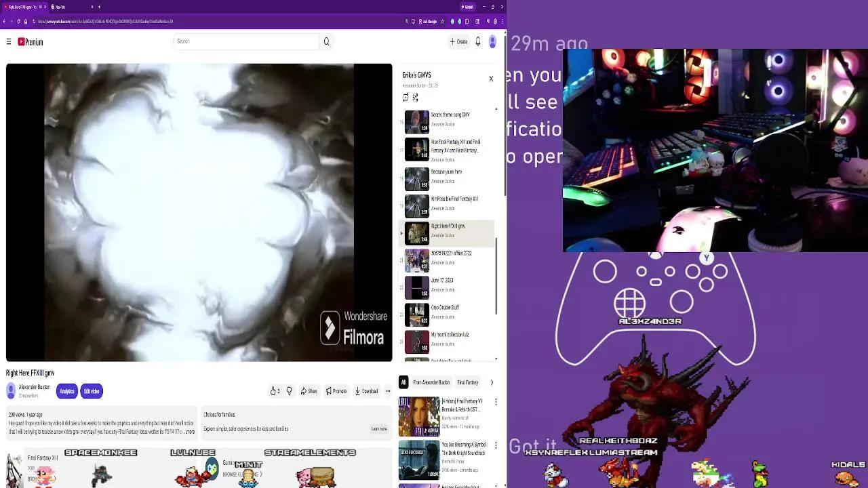Click the search magnifier icon

326,41
